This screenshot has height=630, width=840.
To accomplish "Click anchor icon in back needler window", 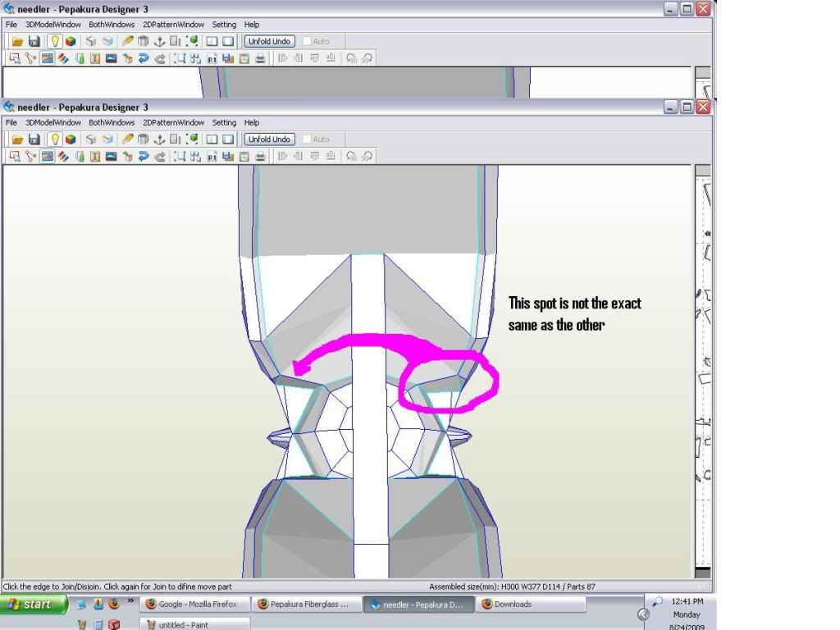I will tap(159, 41).
